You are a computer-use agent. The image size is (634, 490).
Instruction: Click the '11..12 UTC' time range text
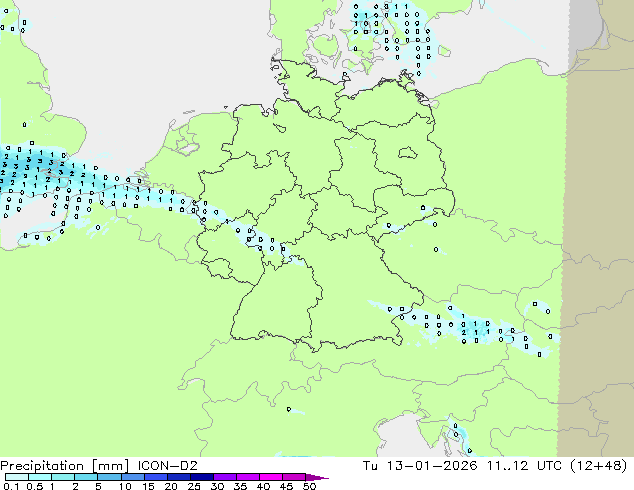point(524,466)
